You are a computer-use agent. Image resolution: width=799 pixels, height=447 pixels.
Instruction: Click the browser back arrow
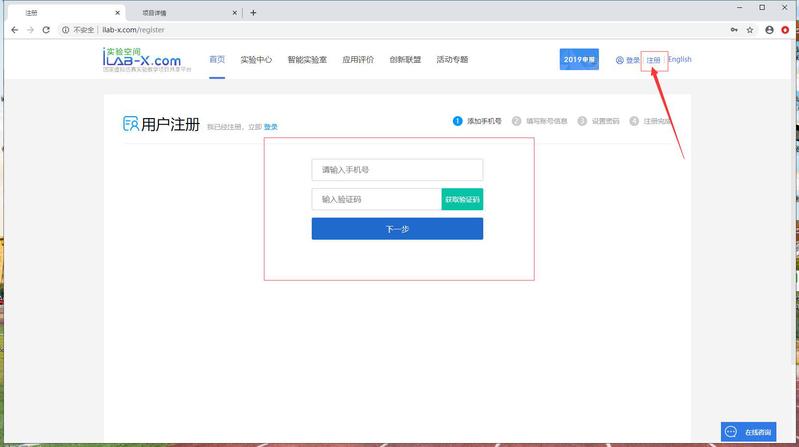12,30
